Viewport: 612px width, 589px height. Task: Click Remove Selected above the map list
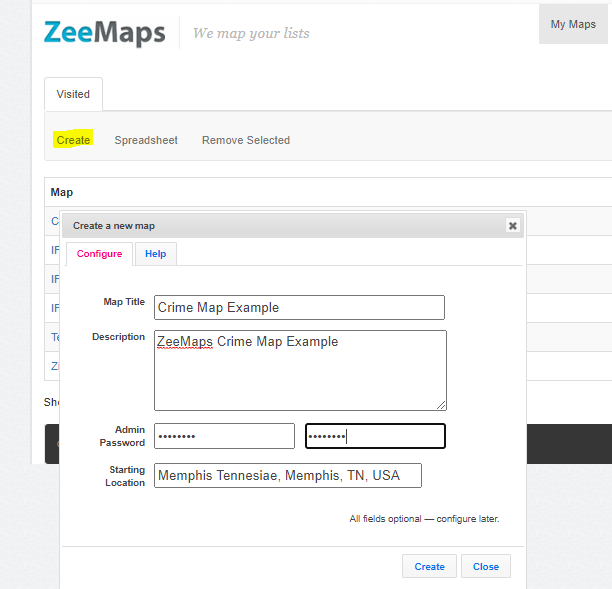pos(246,140)
